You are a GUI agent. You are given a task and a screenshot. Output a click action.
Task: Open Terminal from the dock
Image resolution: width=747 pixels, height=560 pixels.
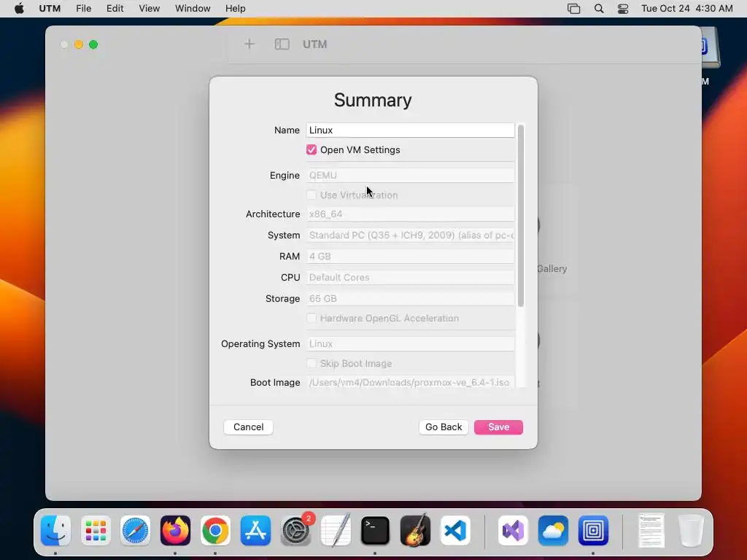pos(375,531)
